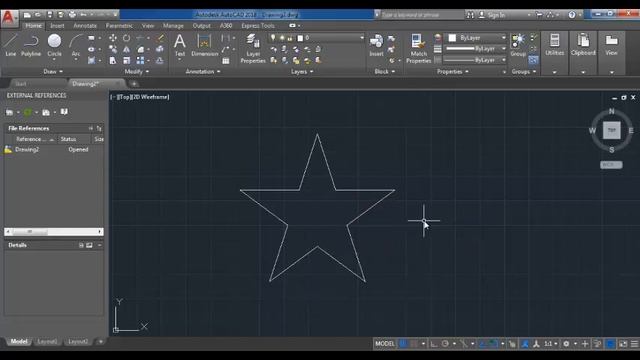Click the AutoCAD application menu logo
Screen dimensions: 640x360
pos(9,18)
